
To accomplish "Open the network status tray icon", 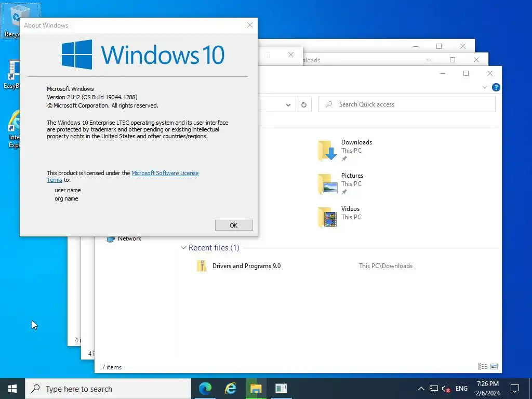I will click(434, 389).
